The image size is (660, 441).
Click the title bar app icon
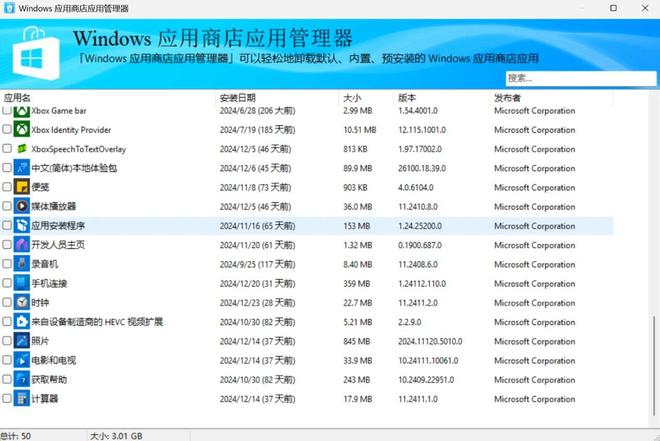[9, 8]
